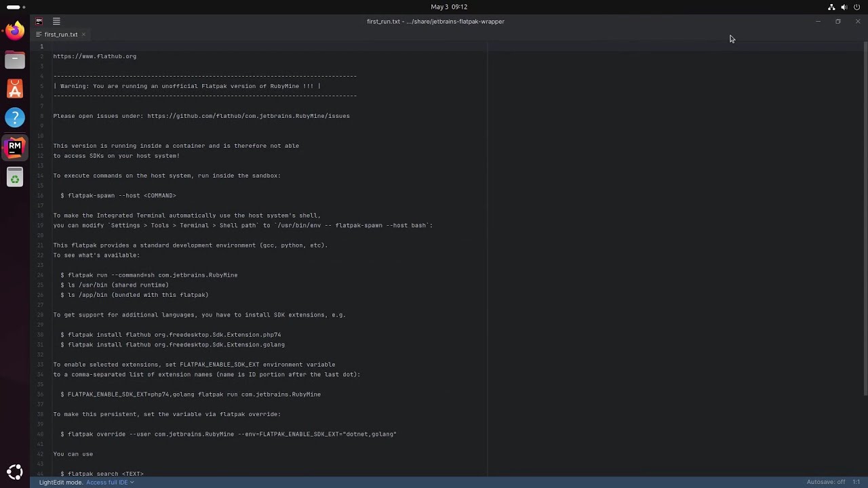The width and height of the screenshot is (868, 488).
Task: Click the 'This version is running inside a container' line
Action: (176, 146)
